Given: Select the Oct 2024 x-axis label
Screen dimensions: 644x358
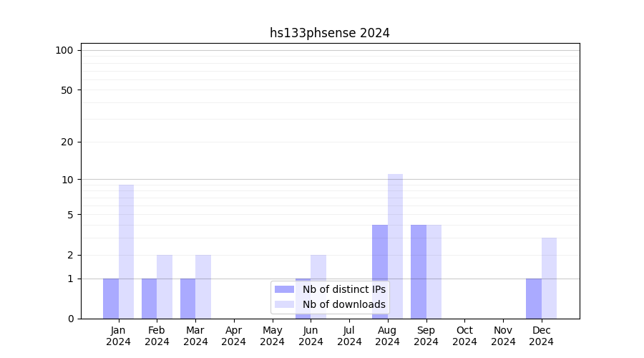Looking at the screenshot, I should point(464,336).
